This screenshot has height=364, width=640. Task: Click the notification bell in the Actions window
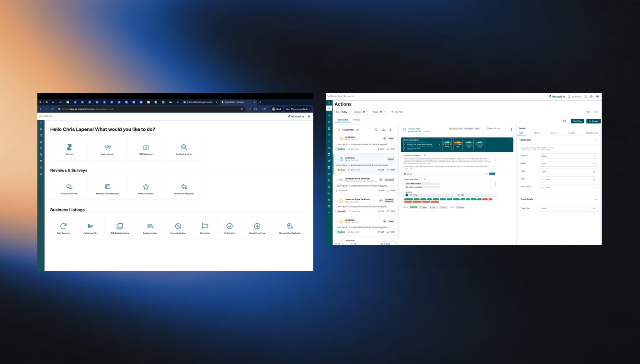coord(585,97)
